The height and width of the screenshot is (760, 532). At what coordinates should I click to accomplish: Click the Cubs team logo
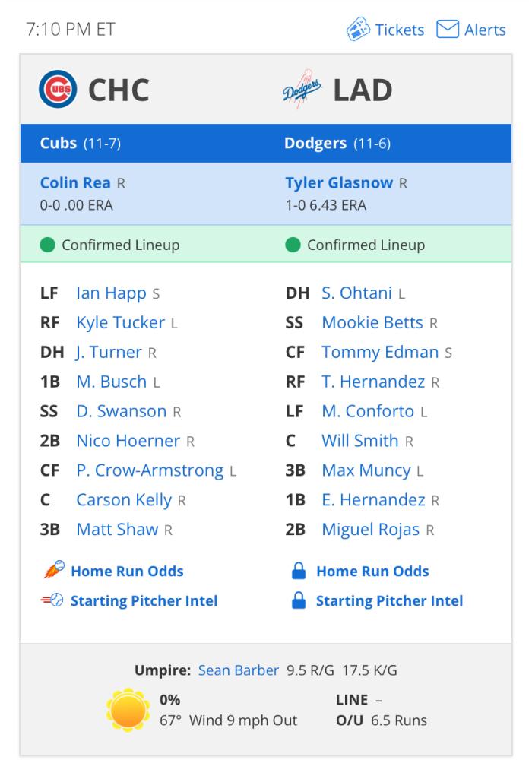[x=58, y=89]
